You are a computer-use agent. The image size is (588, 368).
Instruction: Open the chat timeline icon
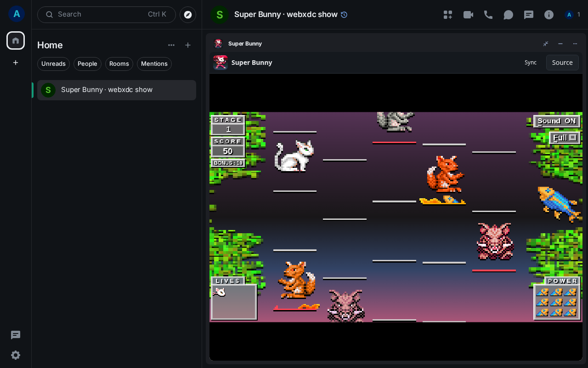tap(509, 15)
